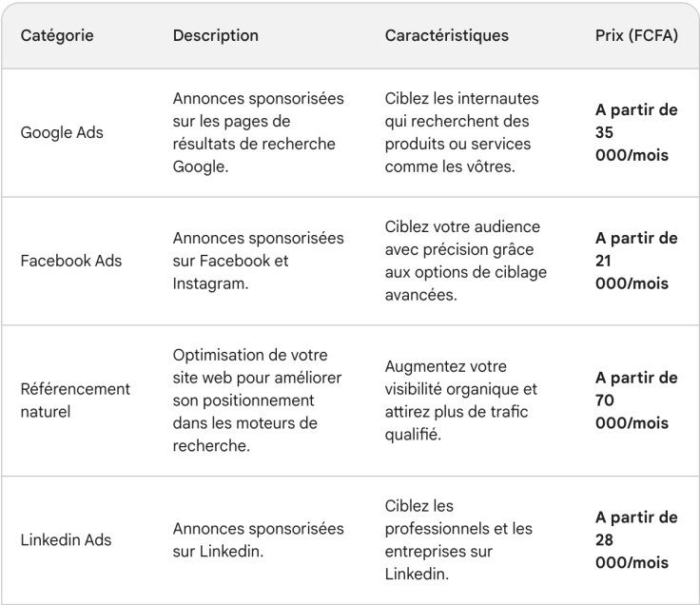700x605 pixels.
Task: Click the 'Annonces sponsorisées sur Linkedin' description
Action: [x=258, y=539]
